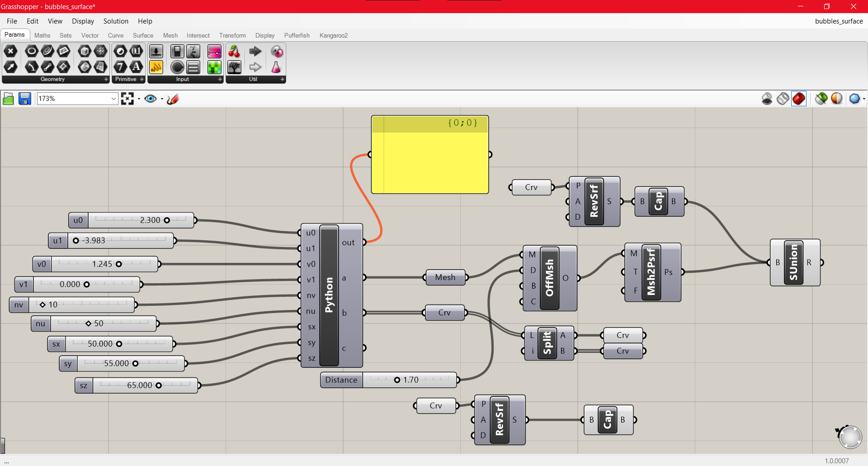This screenshot has width=868, height=466.
Task: Select the Point parameter icon
Action: click(10, 51)
